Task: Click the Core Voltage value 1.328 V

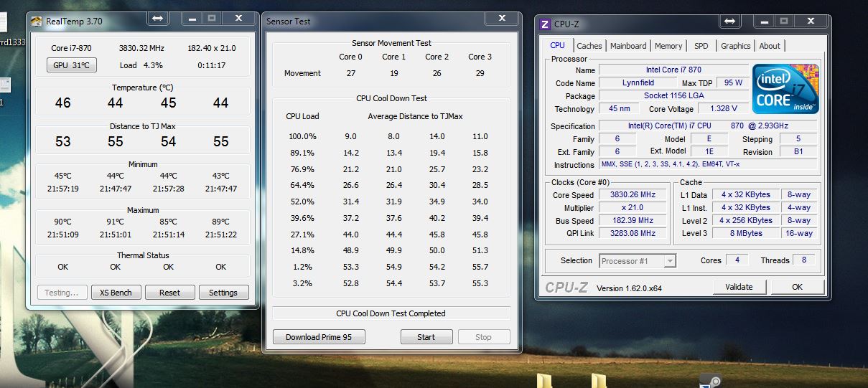Action: pos(723,109)
